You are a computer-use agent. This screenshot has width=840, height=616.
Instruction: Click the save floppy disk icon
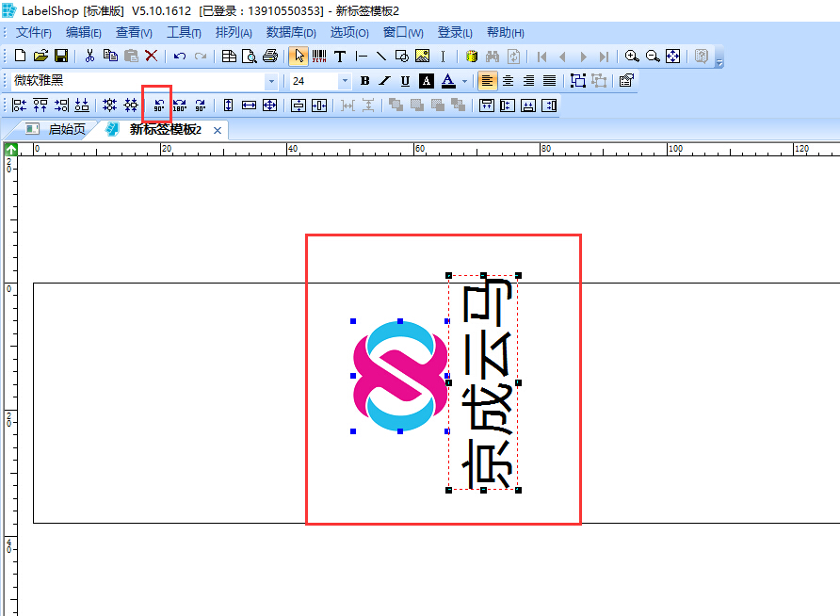[x=61, y=57]
